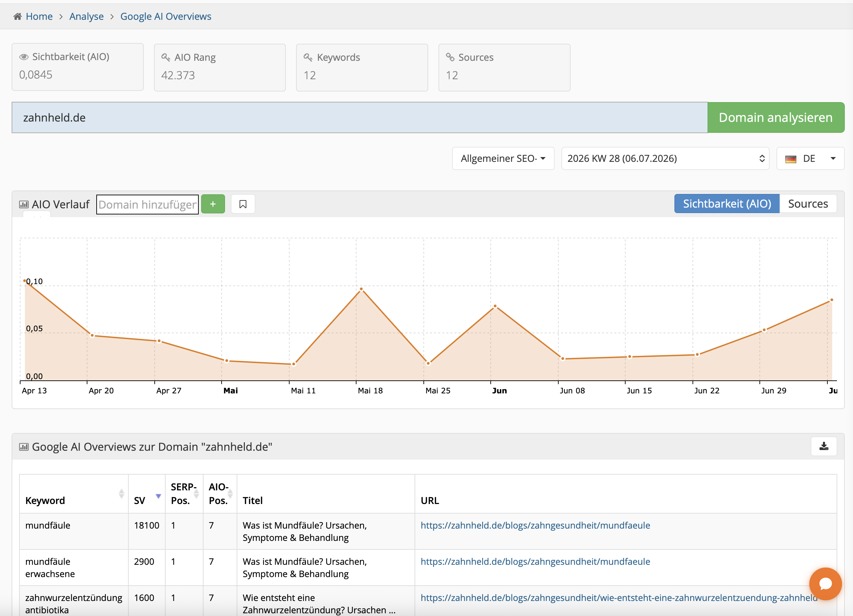
Task: Click the Mai 11 data point
Action: click(294, 364)
